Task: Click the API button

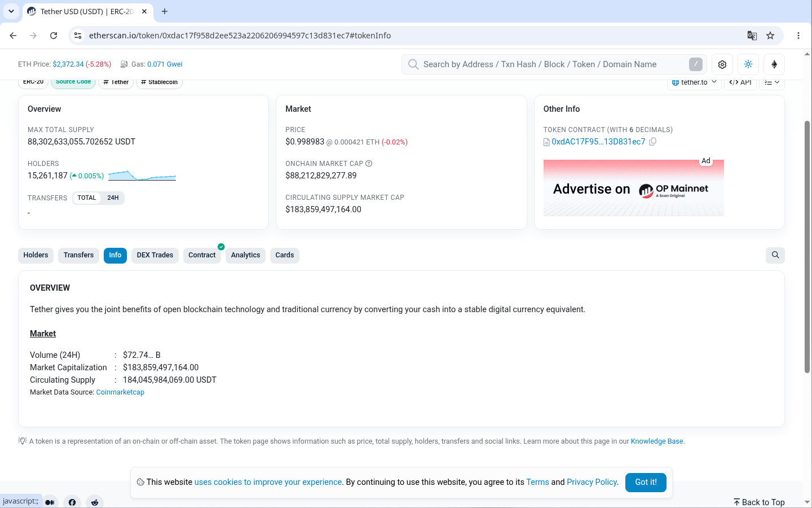Action: [740, 82]
